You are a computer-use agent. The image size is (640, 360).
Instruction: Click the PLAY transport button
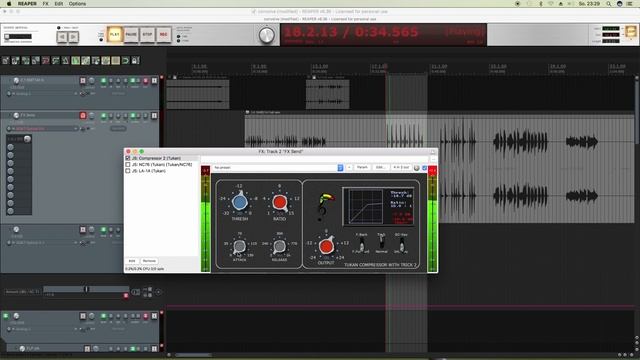tap(115, 34)
